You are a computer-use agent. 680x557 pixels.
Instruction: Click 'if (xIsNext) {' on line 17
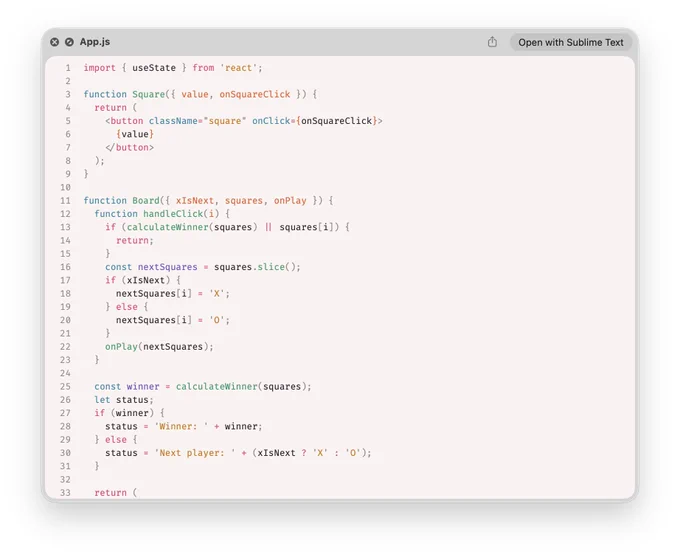143,280
